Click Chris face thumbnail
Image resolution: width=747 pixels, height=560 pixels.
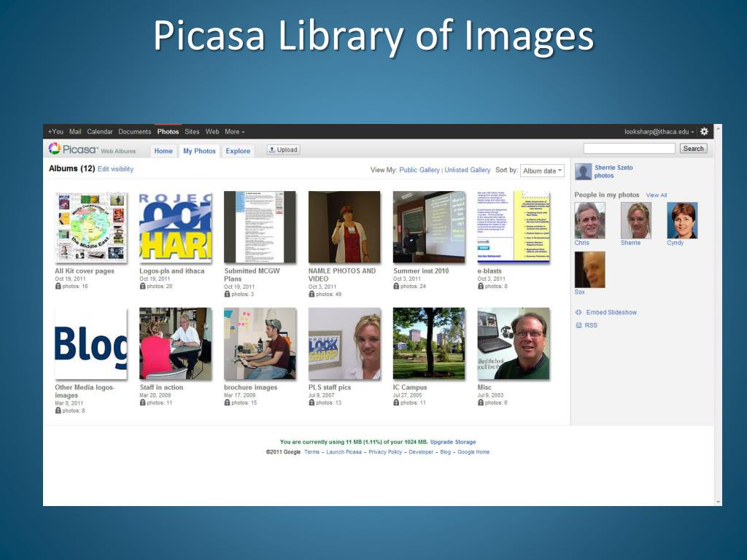coord(589,220)
